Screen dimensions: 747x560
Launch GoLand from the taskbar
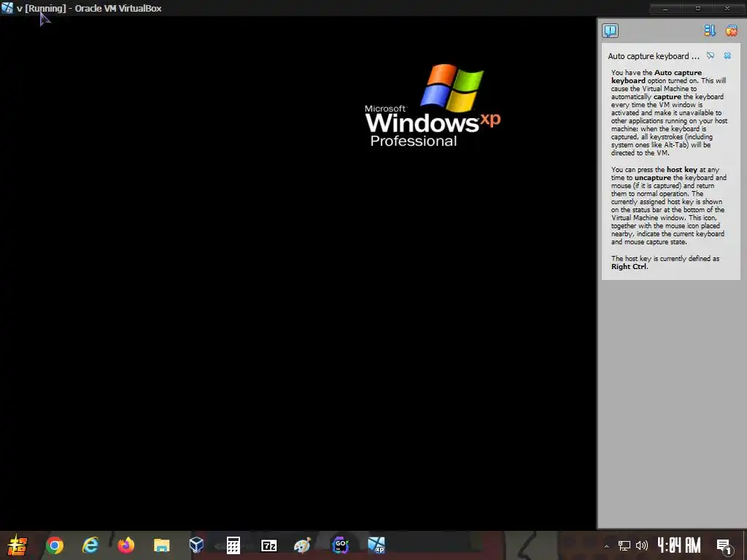[340, 545]
